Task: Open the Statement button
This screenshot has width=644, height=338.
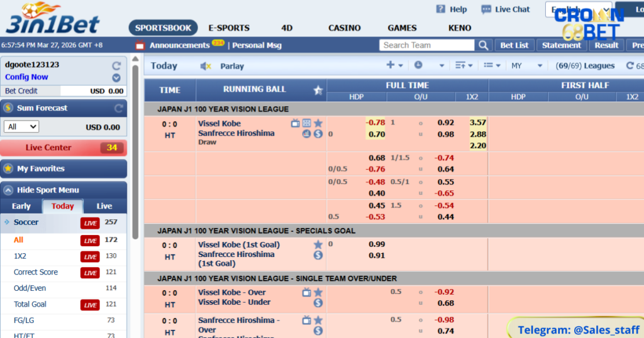Action: pos(562,45)
